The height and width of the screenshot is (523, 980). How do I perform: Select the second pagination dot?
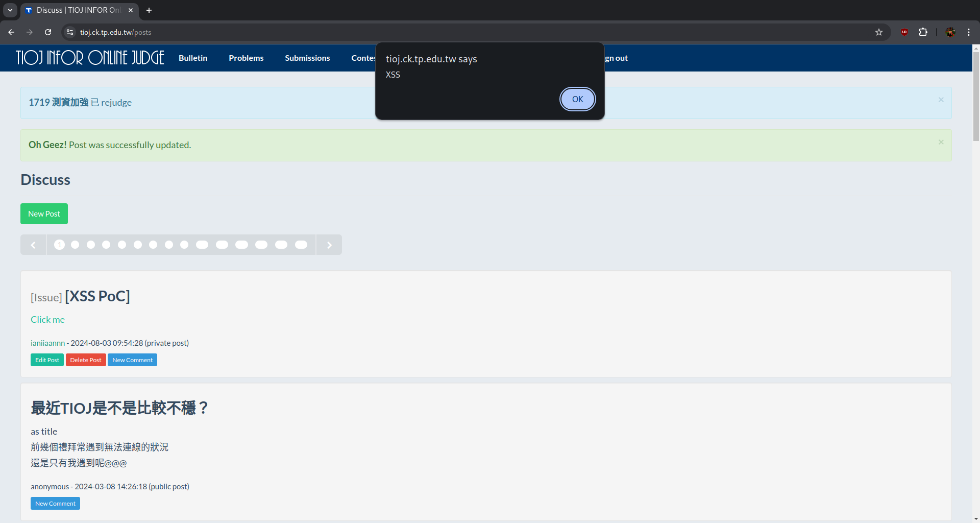pyautogui.click(x=75, y=245)
